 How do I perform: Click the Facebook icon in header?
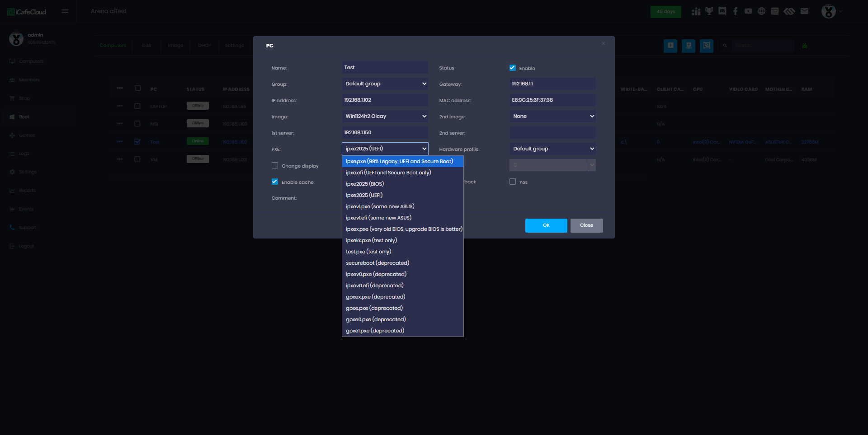(x=736, y=11)
